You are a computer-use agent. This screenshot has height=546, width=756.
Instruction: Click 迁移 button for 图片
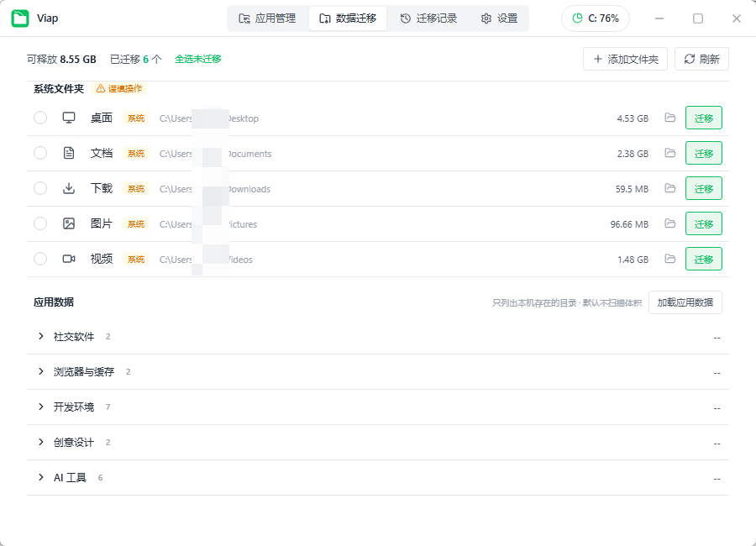pyautogui.click(x=703, y=223)
